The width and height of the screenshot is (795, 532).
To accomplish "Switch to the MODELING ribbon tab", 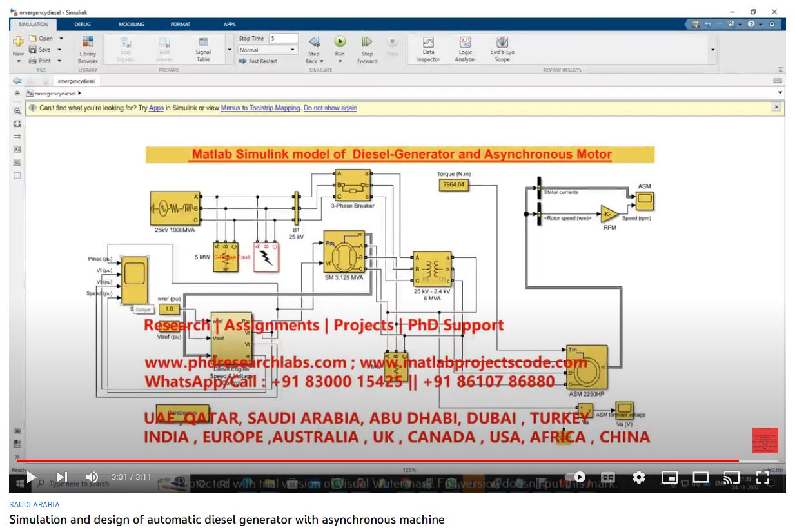I will (132, 24).
